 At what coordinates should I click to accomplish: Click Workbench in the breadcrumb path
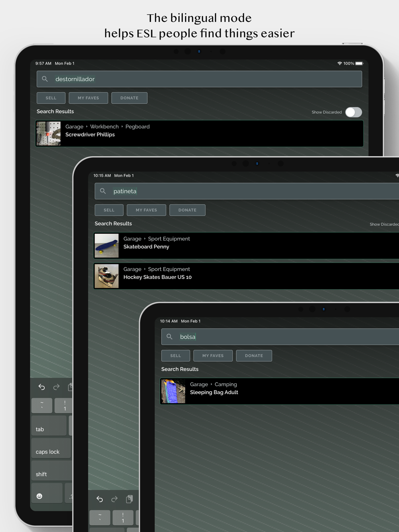coord(105,127)
